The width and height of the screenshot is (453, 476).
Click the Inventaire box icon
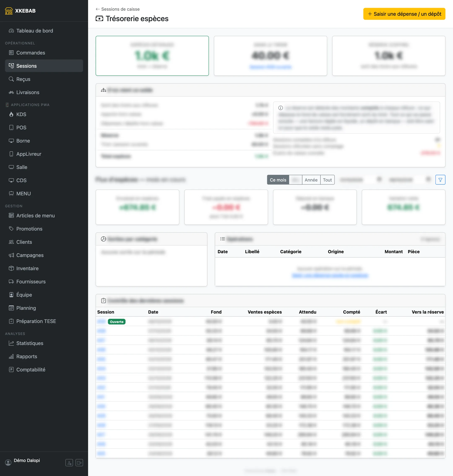point(11,268)
